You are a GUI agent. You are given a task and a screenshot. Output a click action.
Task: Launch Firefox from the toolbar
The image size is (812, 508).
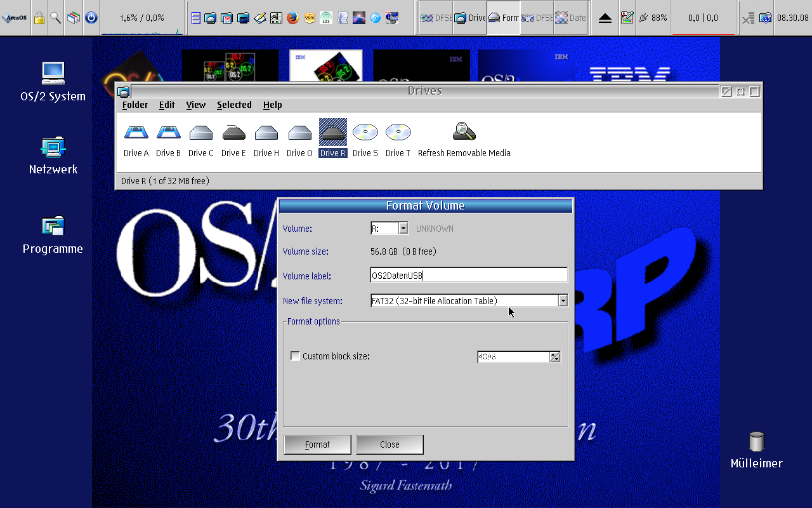coord(292,18)
